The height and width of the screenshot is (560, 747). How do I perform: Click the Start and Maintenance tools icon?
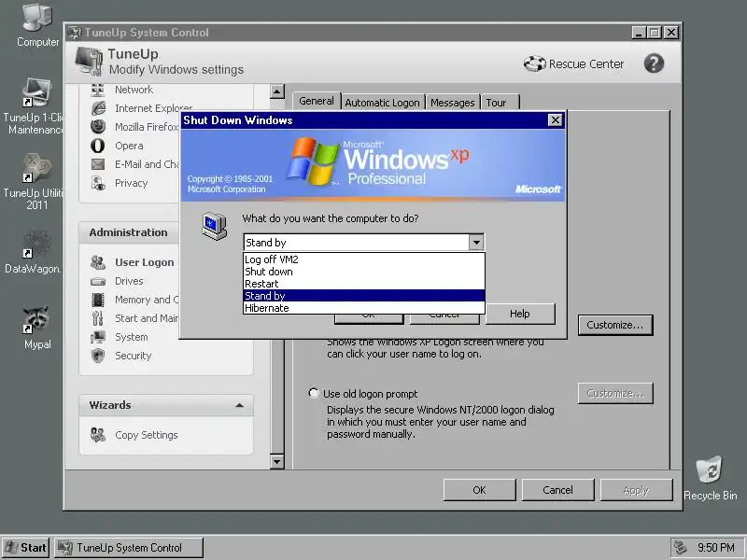[x=98, y=318]
